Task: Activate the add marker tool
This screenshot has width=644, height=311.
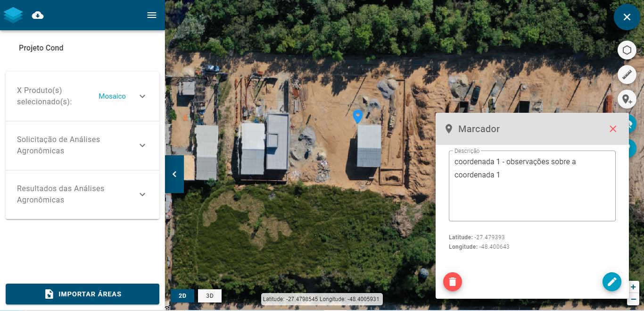Action: click(627, 99)
